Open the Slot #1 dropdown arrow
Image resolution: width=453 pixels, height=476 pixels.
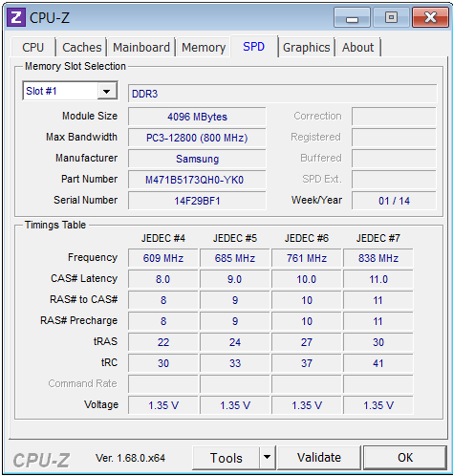107,92
